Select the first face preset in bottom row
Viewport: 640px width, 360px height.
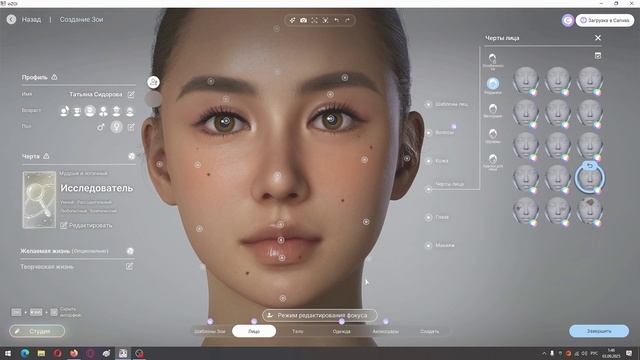(x=526, y=210)
